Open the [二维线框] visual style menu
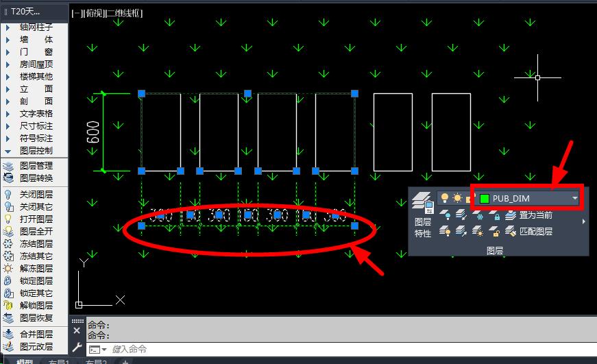This screenshot has width=597, height=364. coord(125,14)
